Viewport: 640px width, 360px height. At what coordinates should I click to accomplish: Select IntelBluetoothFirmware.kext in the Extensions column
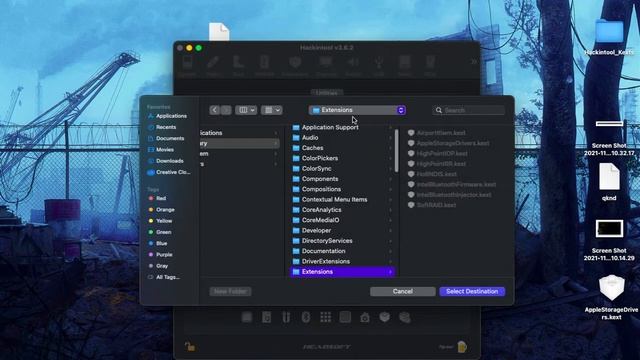(452, 184)
